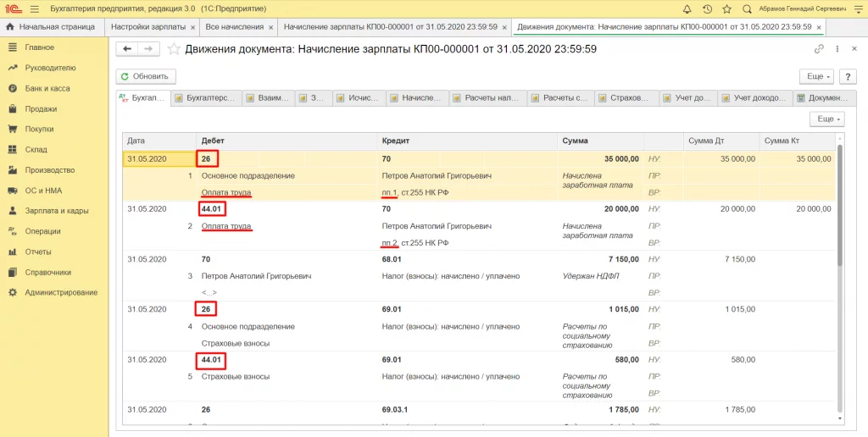
Task: Go back with left arrow button
Action: click(127, 49)
